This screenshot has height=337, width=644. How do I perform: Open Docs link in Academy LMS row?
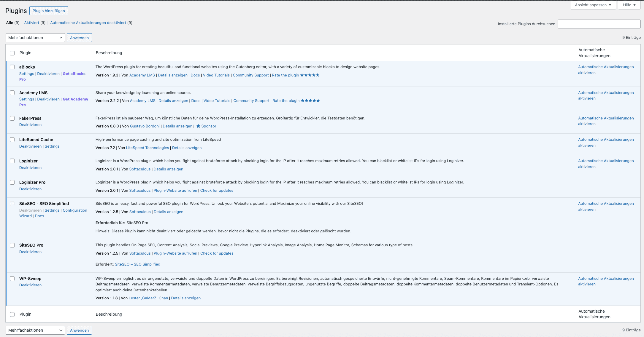pos(196,100)
